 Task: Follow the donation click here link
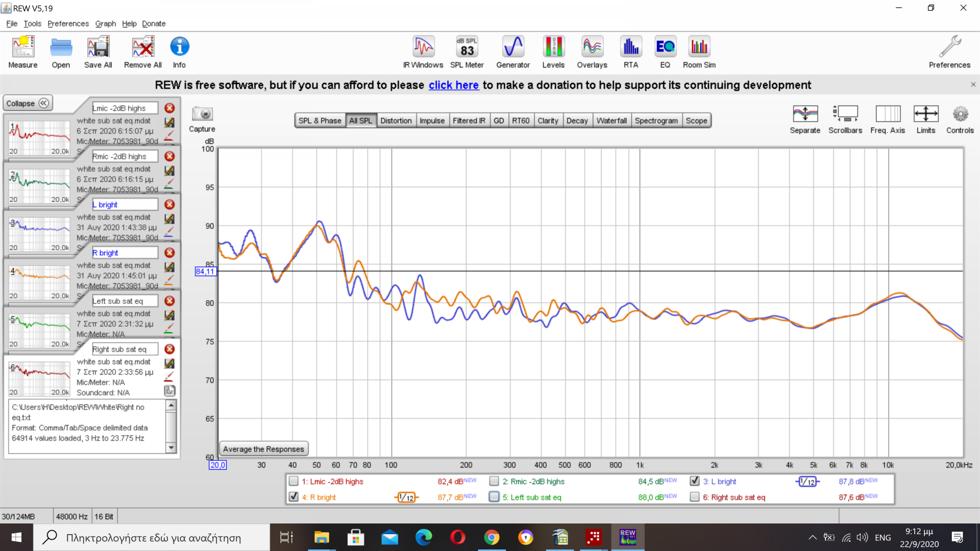pos(453,85)
